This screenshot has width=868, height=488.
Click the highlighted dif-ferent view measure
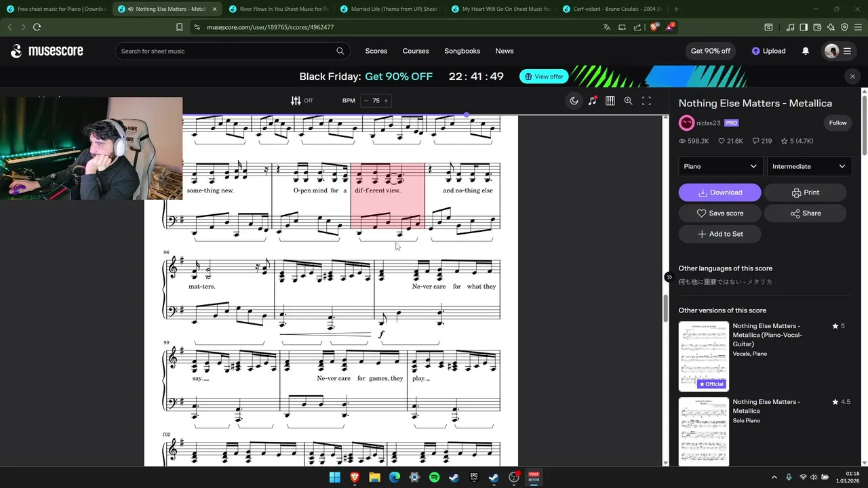click(388, 196)
